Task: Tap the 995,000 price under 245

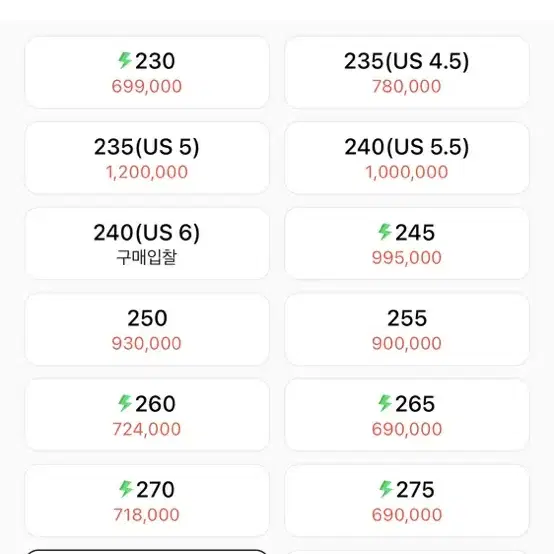Action: click(x=407, y=258)
